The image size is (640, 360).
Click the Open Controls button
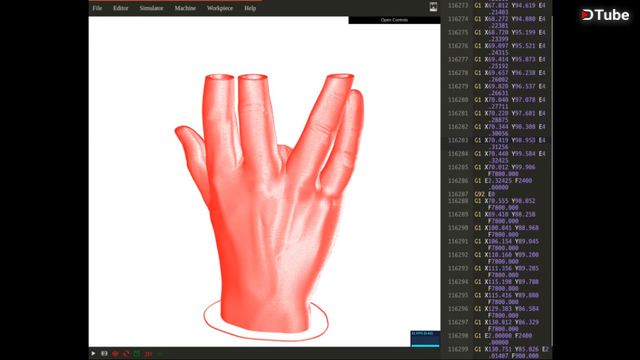coord(394,20)
